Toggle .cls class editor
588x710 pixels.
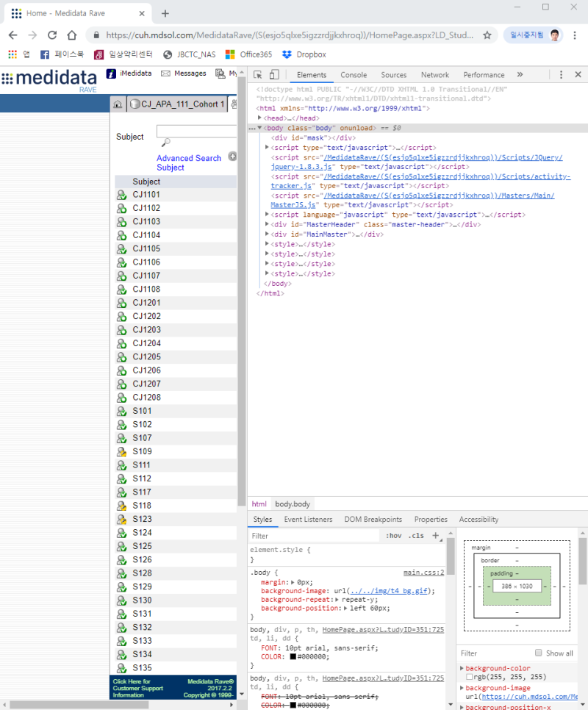[416, 536]
